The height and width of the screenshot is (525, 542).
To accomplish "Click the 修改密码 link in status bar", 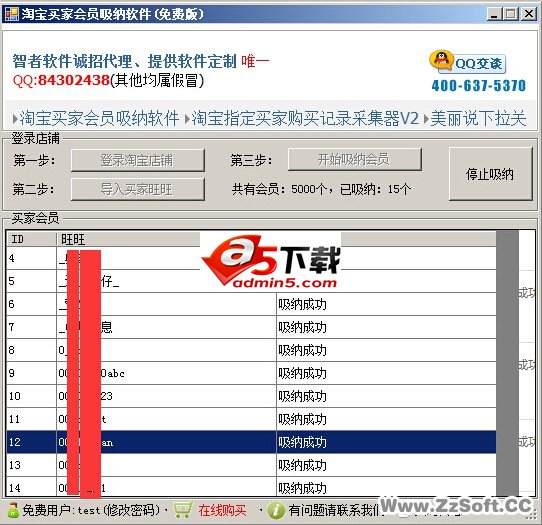I will [132, 510].
